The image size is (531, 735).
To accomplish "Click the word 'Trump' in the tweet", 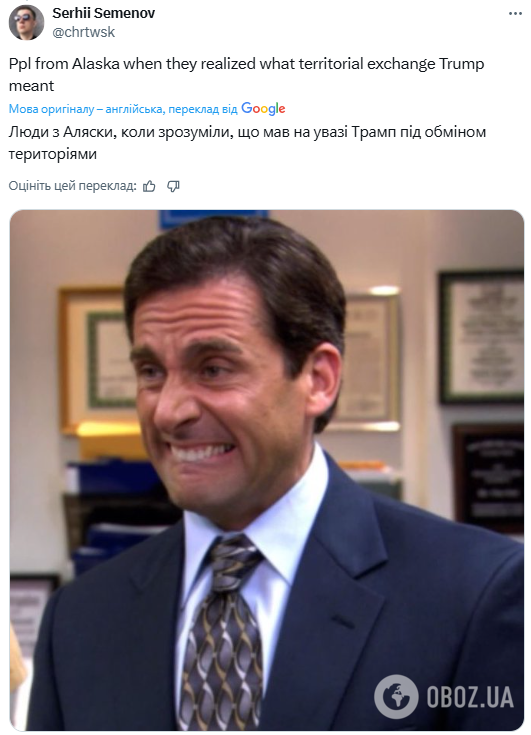I will click(461, 64).
